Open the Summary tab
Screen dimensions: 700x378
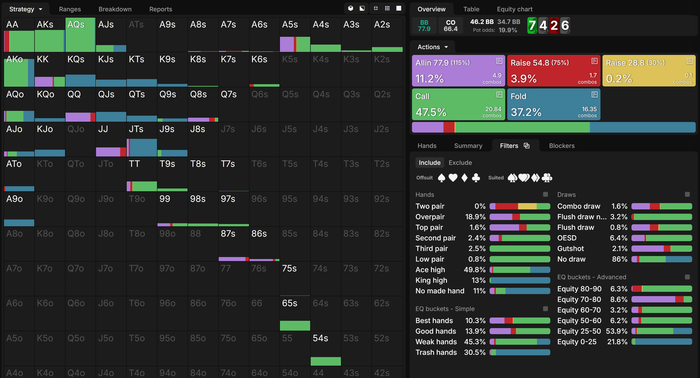pyautogui.click(x=468, y=146)
